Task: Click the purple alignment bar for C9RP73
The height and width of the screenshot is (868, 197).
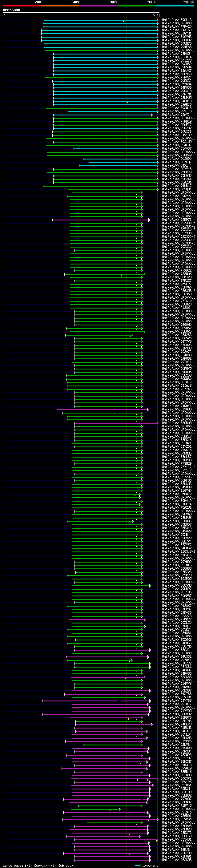Action: pyautogui.click(x=101, y=220)
